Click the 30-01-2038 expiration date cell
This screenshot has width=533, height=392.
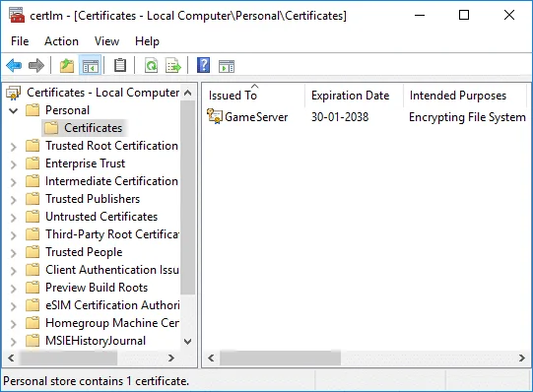tap(340, 117)
